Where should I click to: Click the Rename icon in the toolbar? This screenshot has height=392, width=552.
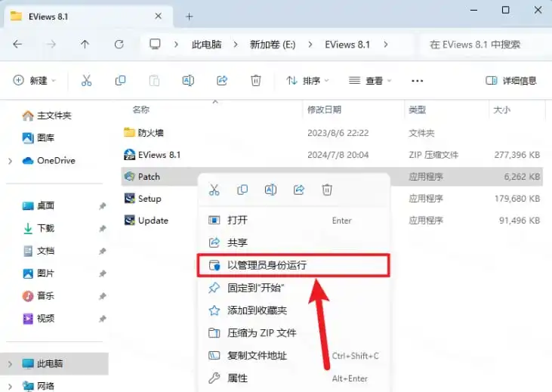(188, 81)
